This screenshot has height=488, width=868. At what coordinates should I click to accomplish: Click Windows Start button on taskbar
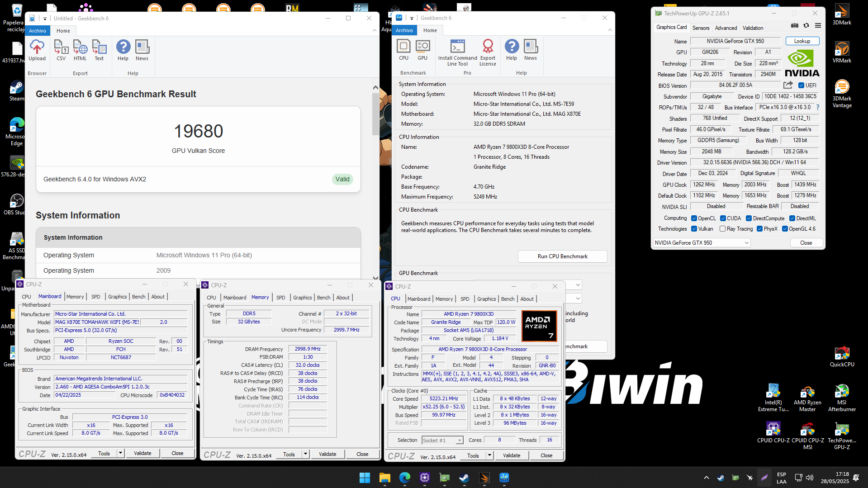pyautogui.click(x=365, y=478)
